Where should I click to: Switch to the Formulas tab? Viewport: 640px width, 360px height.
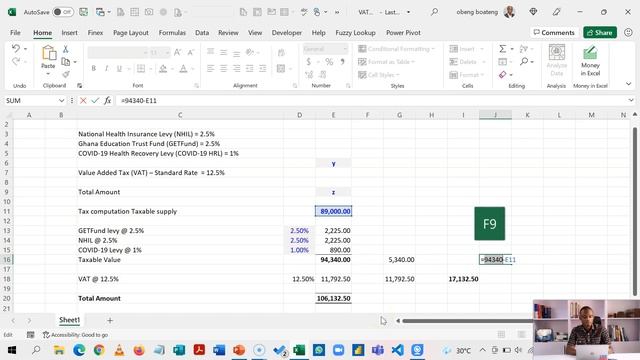(172, 33)
